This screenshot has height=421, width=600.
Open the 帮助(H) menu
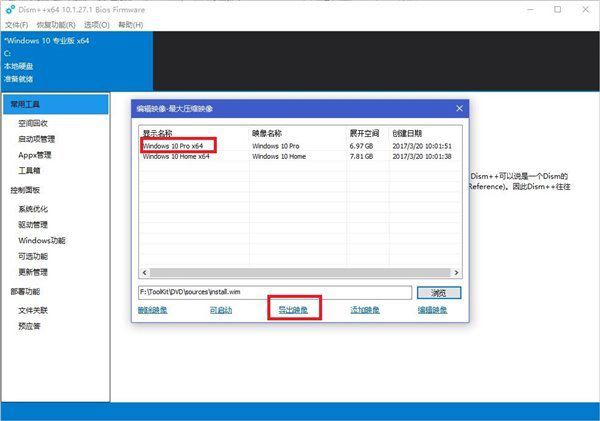(131, 22)
